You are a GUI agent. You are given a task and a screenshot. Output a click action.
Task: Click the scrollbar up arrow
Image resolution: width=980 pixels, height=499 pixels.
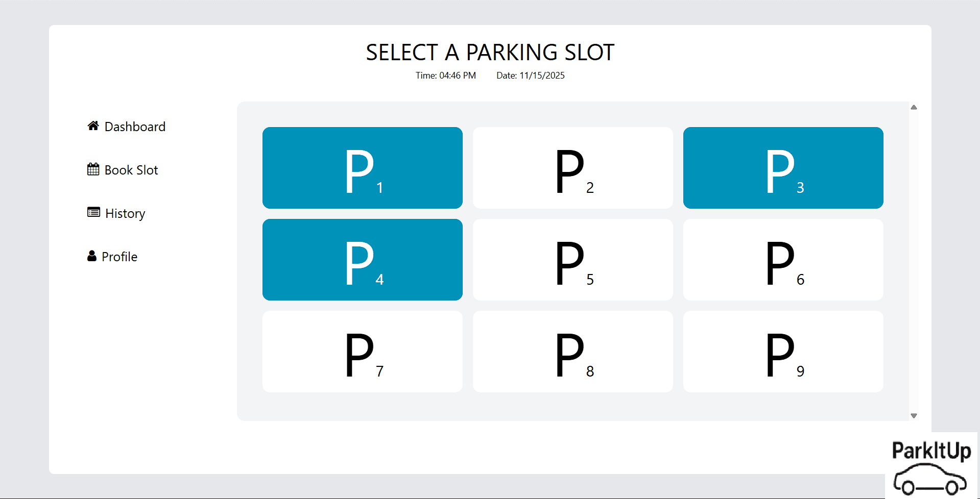point(914,107)
